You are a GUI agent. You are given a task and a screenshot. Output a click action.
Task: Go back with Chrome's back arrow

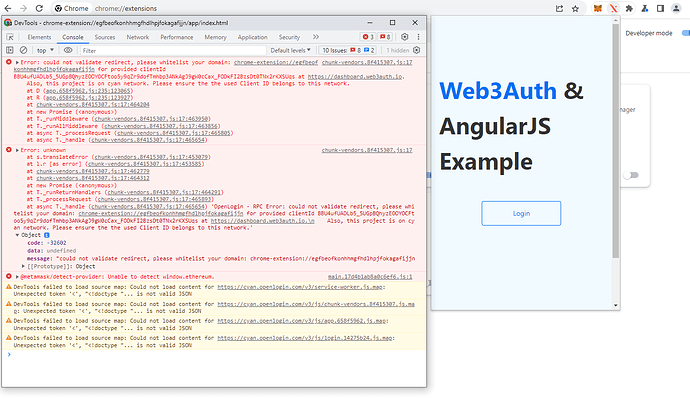coord(7,8)
